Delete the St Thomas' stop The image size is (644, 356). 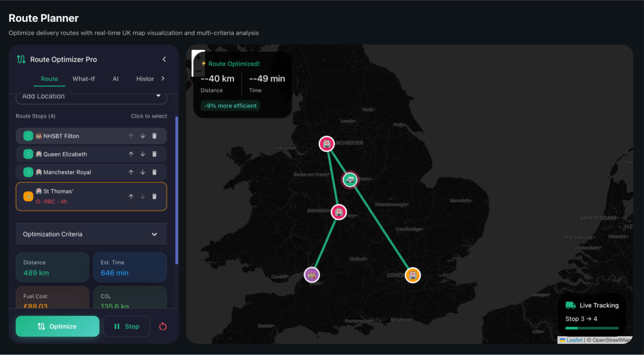(154, 196)
